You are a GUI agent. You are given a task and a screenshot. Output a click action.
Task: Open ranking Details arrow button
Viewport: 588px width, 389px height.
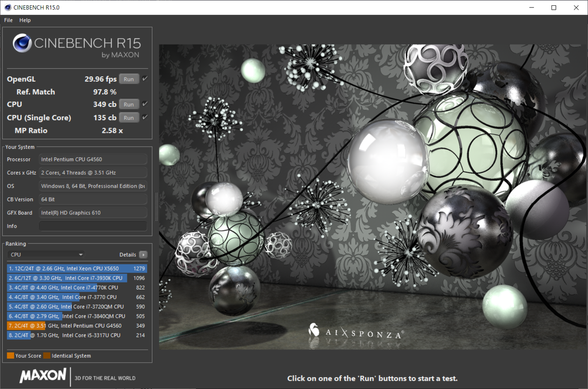point(143,255)
